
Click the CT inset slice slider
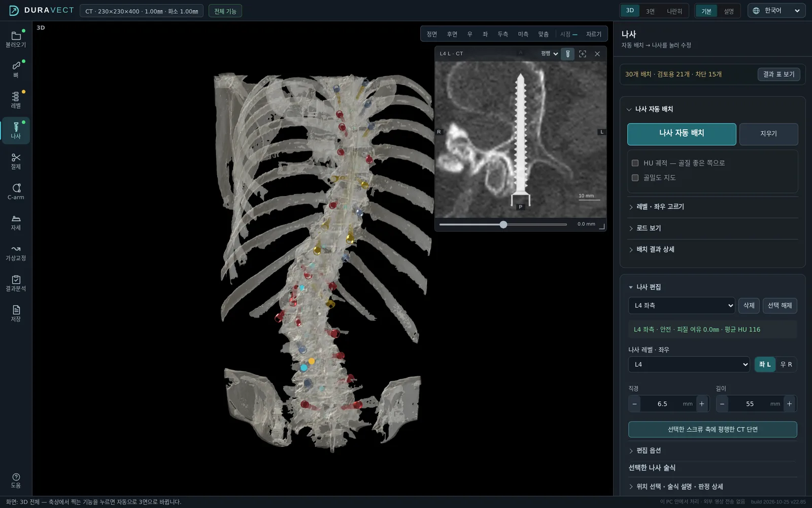(503, 225)
